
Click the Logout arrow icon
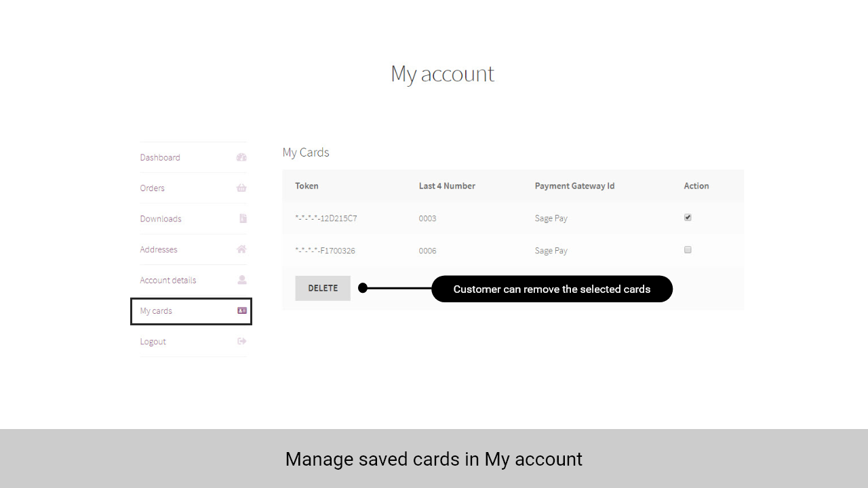coord(242,341)
